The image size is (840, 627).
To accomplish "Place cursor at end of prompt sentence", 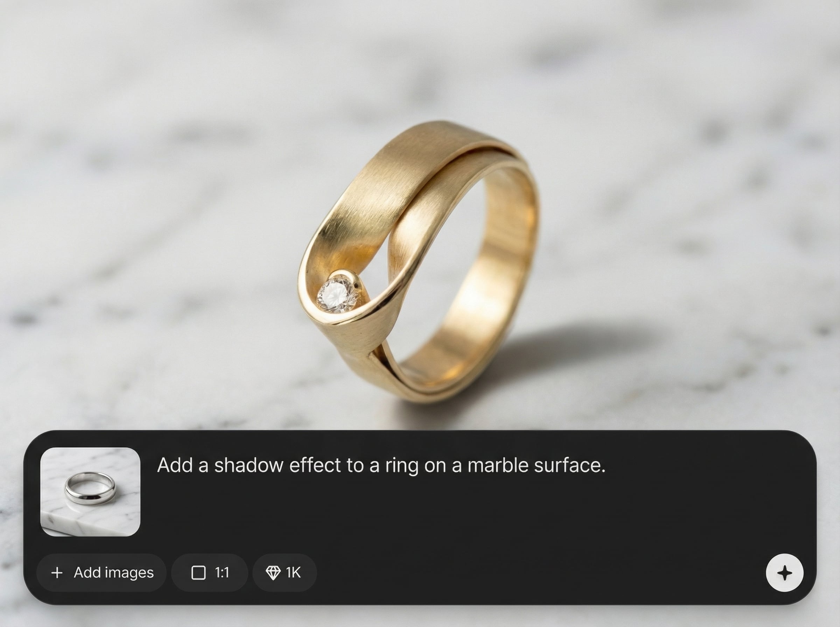I will 605,466.
